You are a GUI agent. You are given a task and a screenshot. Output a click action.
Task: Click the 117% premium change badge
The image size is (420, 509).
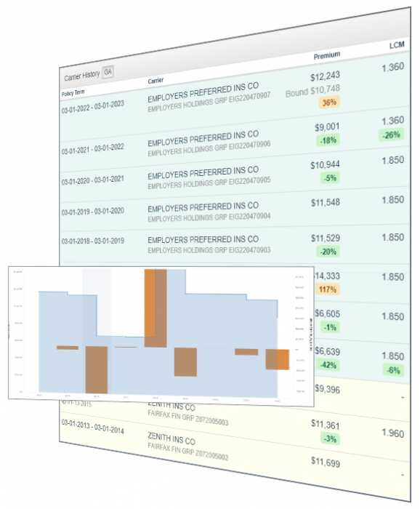[328, 289]
